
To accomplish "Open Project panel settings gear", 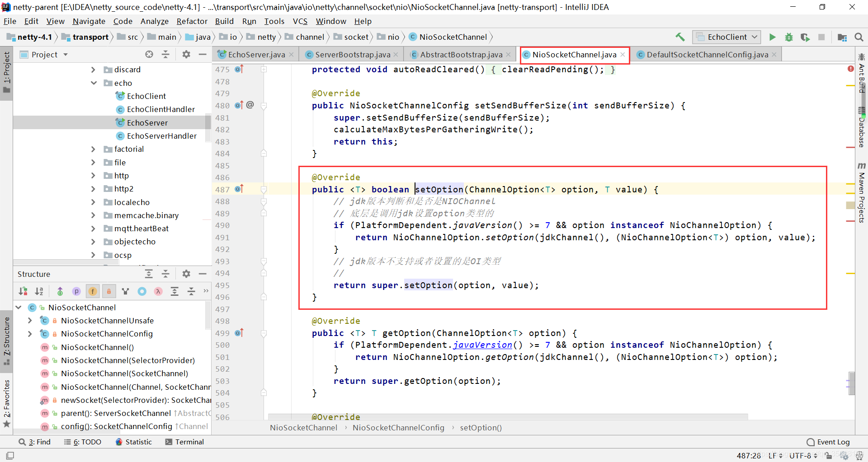I will pyautogui.click(x=186, y=54).
